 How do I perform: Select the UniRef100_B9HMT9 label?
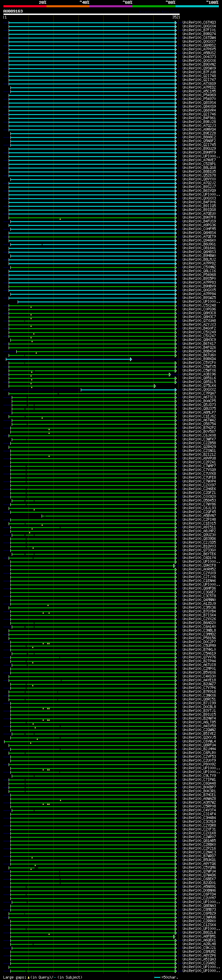click(x=199, y=153)
